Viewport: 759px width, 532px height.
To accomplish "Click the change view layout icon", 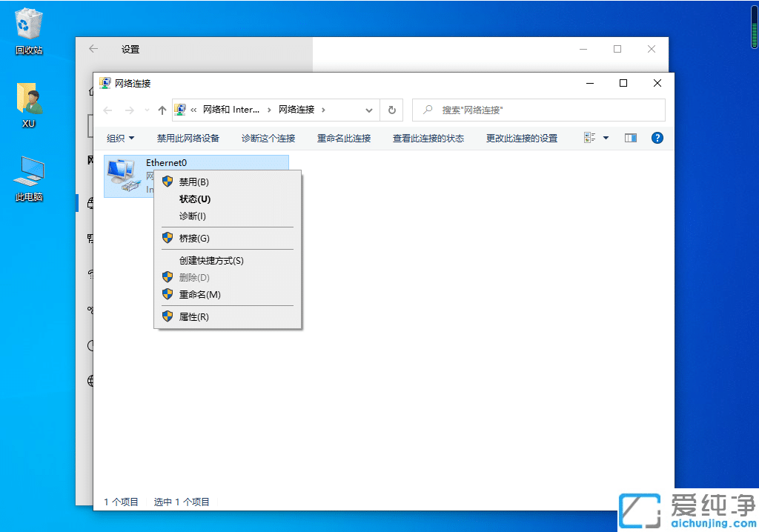I will 591,137.
